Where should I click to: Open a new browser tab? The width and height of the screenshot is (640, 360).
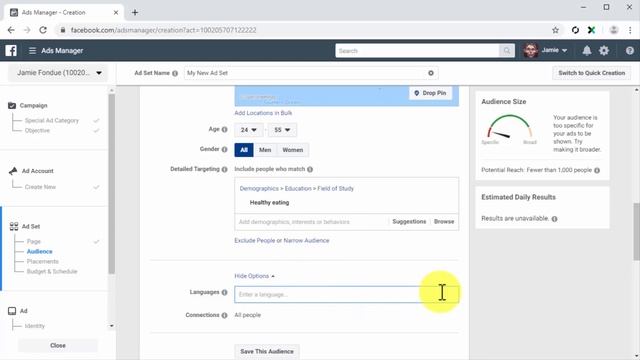coord(135,13)
